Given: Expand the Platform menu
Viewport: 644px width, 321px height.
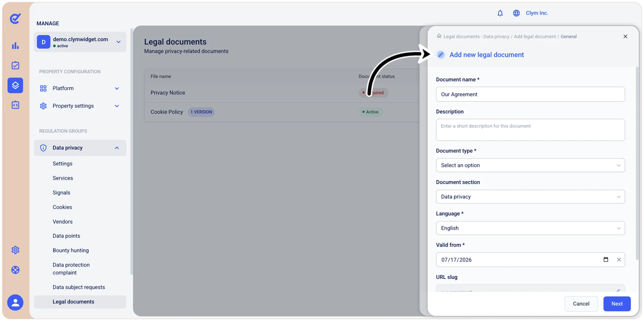Looking at the screenshot, I should point(80,88).
